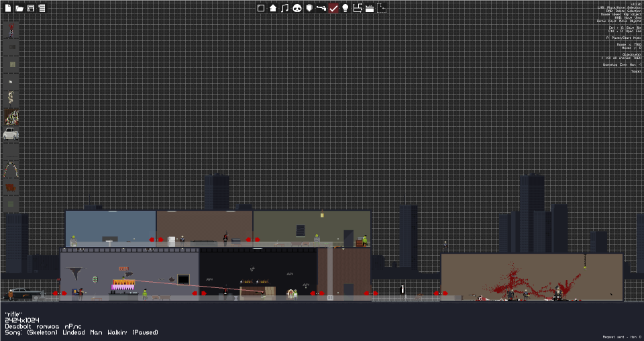644x341 pixels.
Task: Select the house building tool
Action: [273, 8]
